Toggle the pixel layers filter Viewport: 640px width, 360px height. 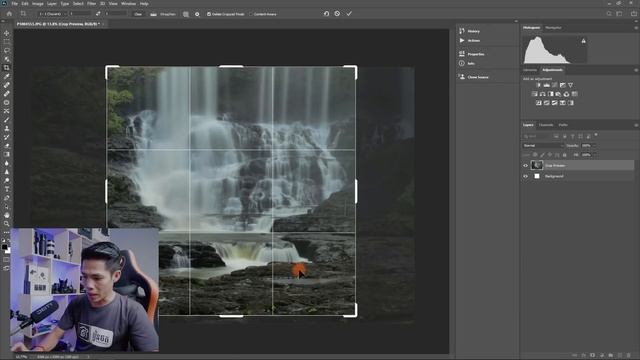pyautogui.click(x=556, y=136)
